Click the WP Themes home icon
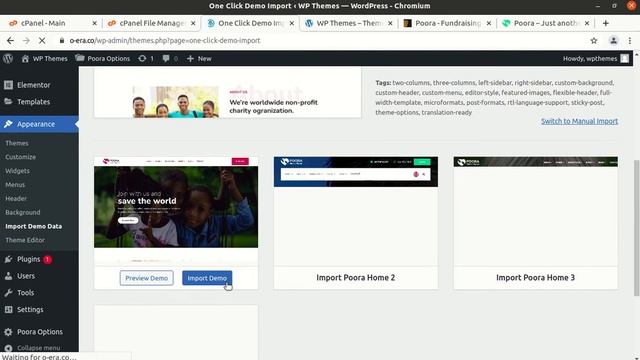This screenshot has width=640, height=360. [x=25, y=58]
